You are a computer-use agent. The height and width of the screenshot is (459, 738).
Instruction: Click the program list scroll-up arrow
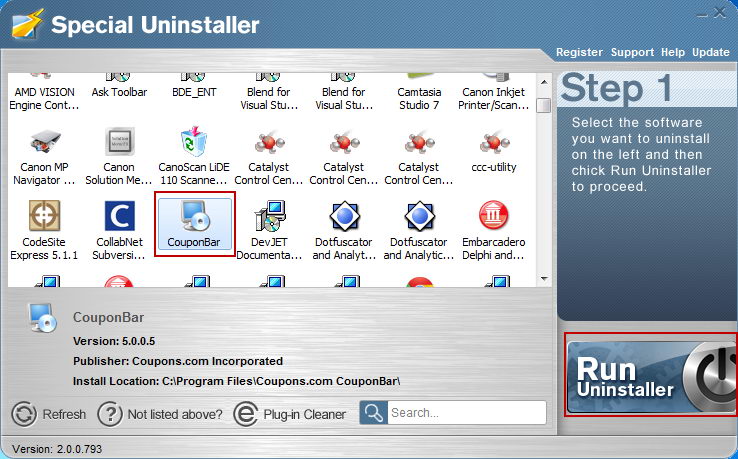[x=544, y=82]
